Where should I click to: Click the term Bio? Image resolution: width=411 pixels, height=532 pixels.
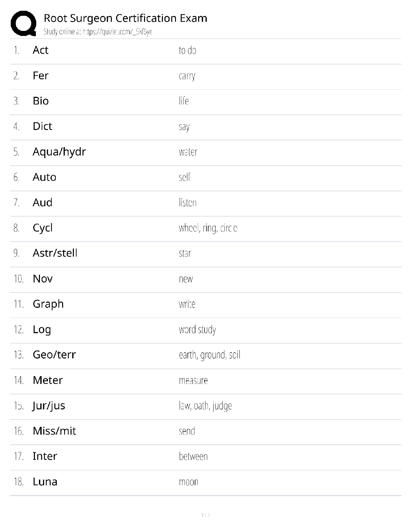click(x=41, y=101)
